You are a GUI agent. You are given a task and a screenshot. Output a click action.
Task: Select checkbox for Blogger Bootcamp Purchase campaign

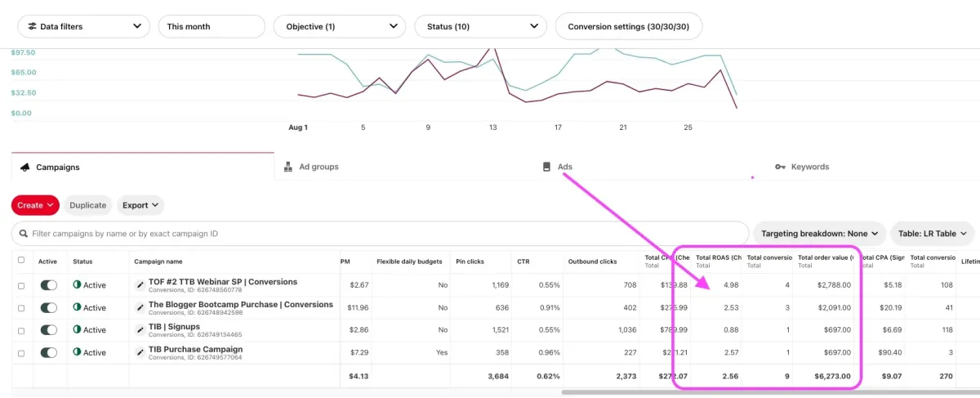click(21, 308)
